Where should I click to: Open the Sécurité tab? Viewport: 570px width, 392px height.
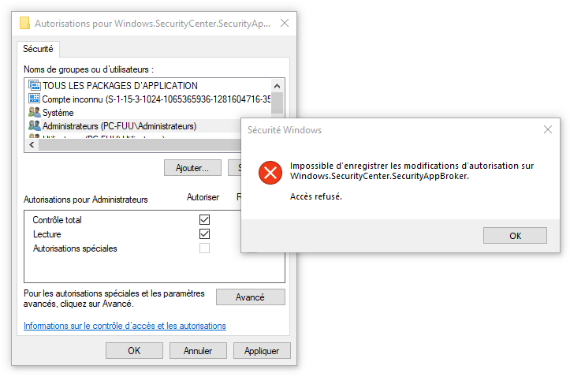(38, 49)
